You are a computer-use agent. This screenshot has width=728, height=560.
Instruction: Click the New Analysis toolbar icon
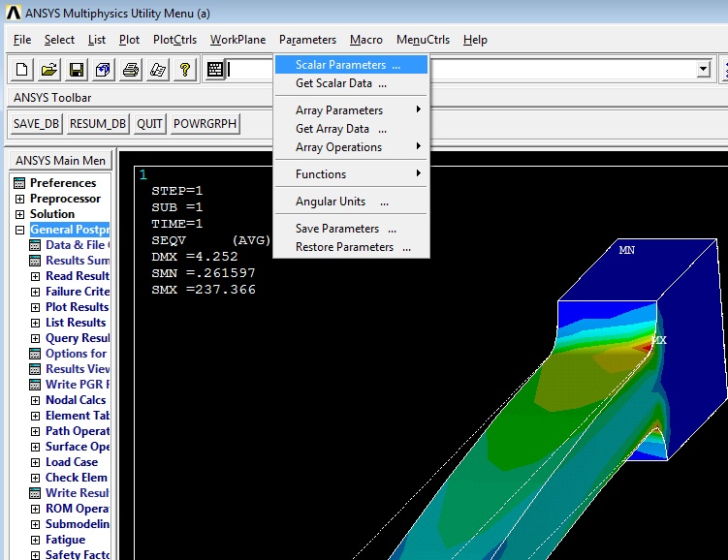point(22,70)
